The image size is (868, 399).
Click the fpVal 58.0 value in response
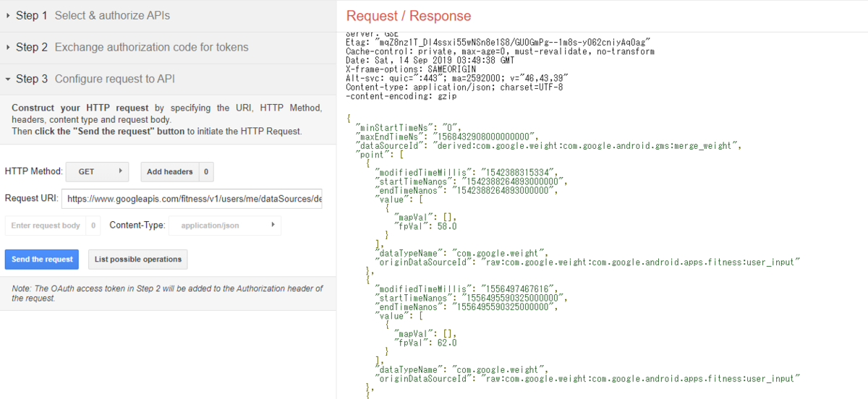[x=425, y=226]
